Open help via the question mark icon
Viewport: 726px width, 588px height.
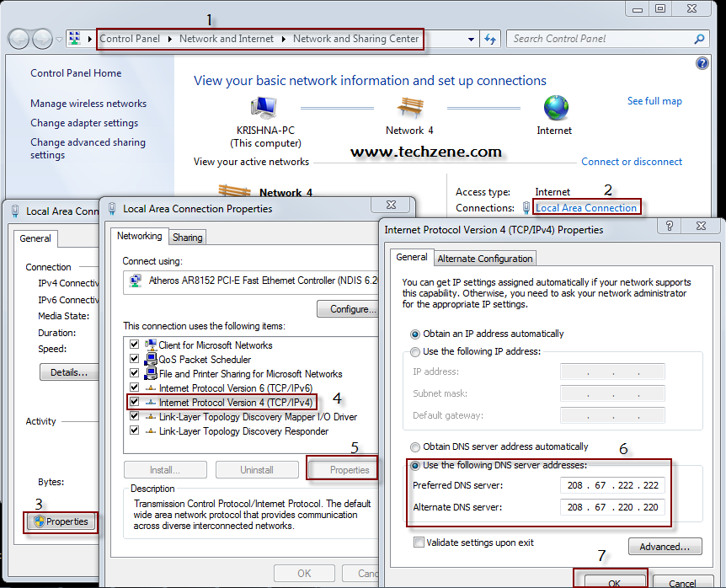(702, 62)
